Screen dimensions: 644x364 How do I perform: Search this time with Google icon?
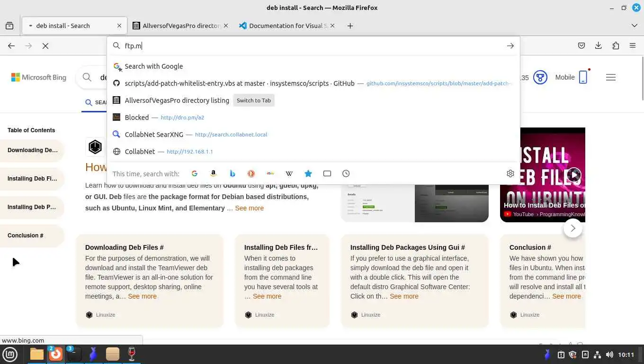[x=195, y=173]
